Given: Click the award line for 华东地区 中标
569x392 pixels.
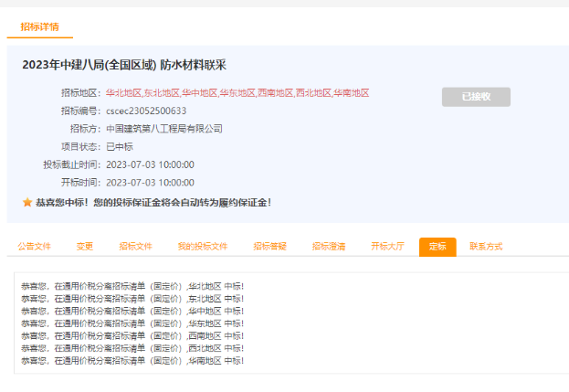Looking at the screenshot, I should click(132, 323).
